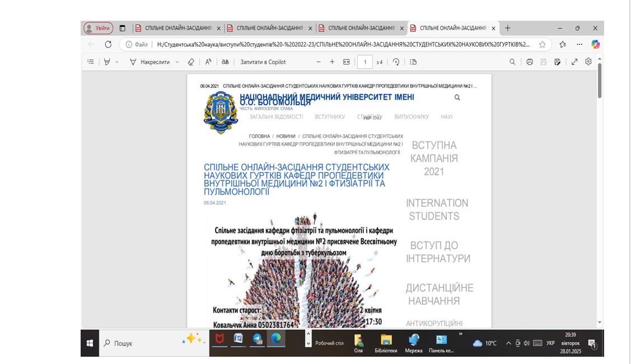Print the PDF document
The image size is (631, 364).
(529, 62)
